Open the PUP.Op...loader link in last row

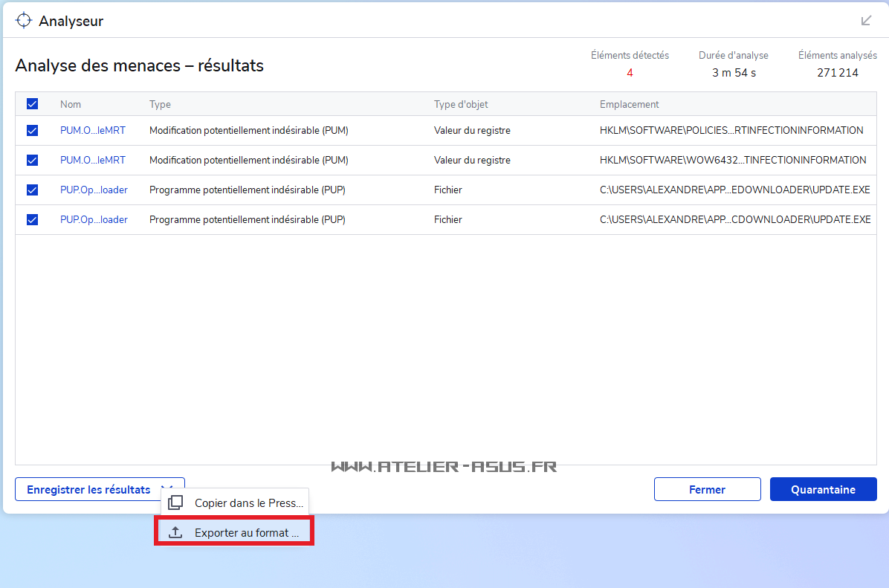point(94,219)
